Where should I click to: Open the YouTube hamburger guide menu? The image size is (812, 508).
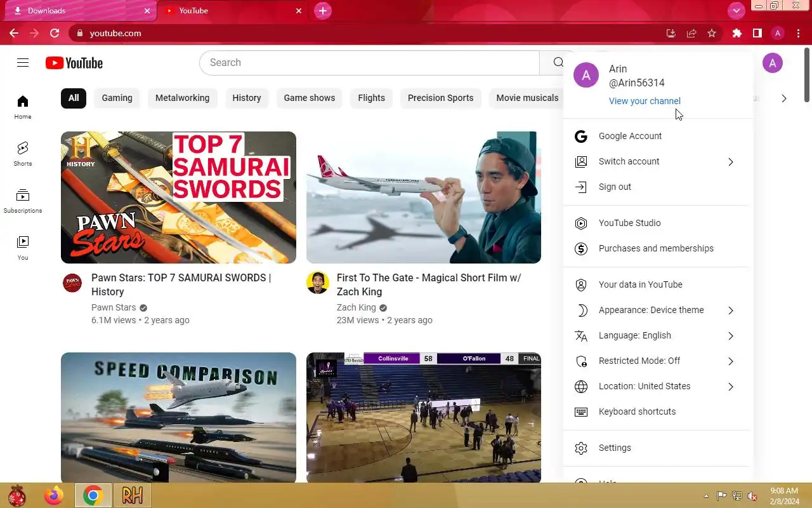click(23, 62)
